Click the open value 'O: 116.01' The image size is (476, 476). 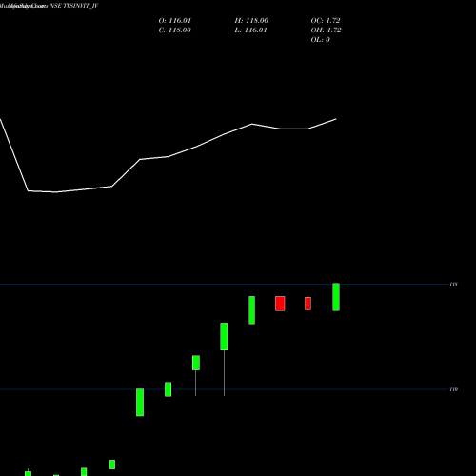[175, 21]
